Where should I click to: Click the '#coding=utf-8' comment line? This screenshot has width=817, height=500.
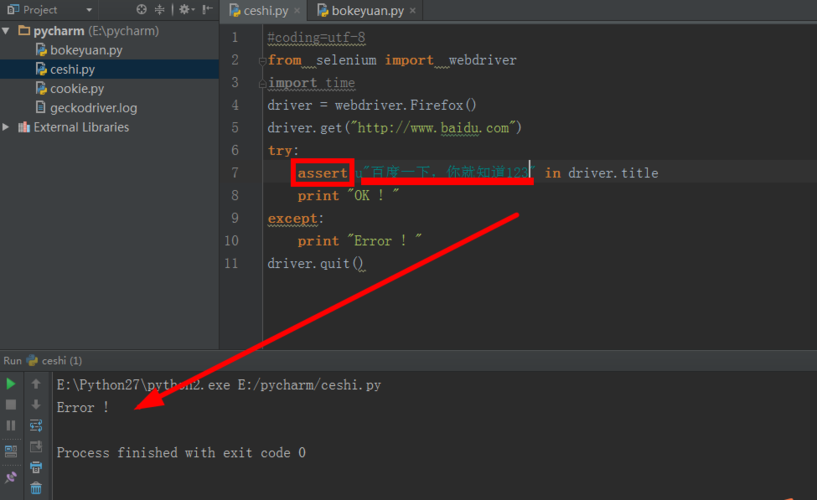tap(316, 38)
